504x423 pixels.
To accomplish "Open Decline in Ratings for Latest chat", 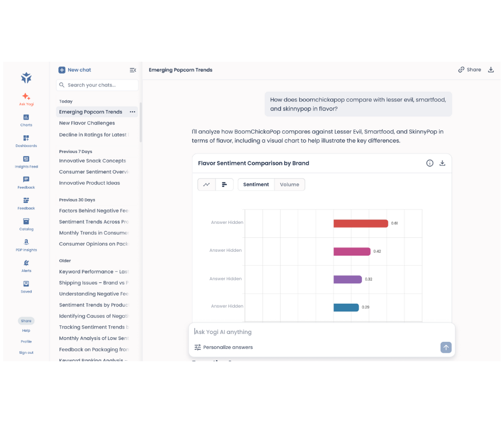I will click(x=94, y=135).
